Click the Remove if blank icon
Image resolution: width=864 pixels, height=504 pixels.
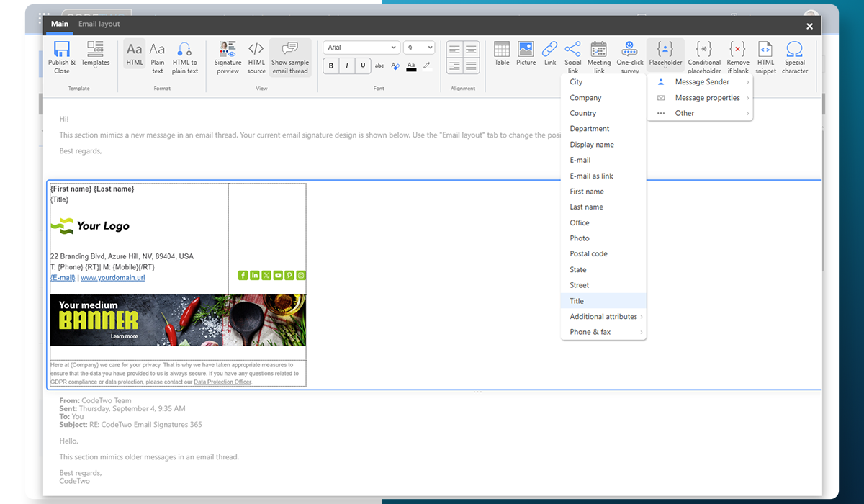pyautogui.click(x=737, y=57)
